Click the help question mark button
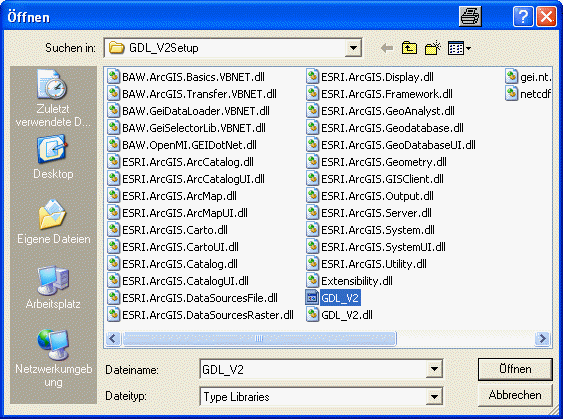The width and height of the screenshot is (563, 419). pyautogui.click(x=523, y=17)
